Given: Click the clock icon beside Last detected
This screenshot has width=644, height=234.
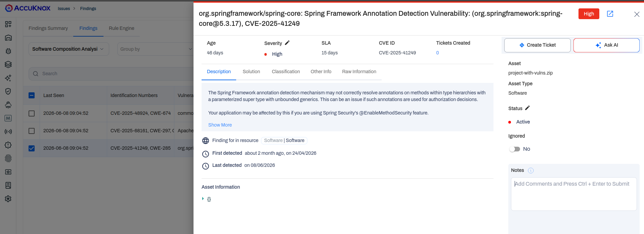Looking at the screenshot, I should (x=206, y=166).
